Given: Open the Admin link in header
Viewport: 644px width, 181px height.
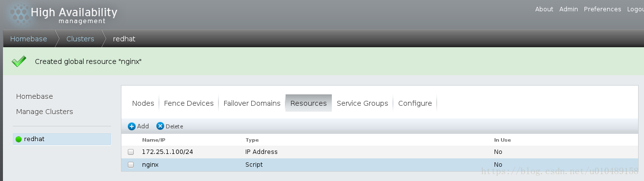Looking at the screenshot, I should [569, 9].
